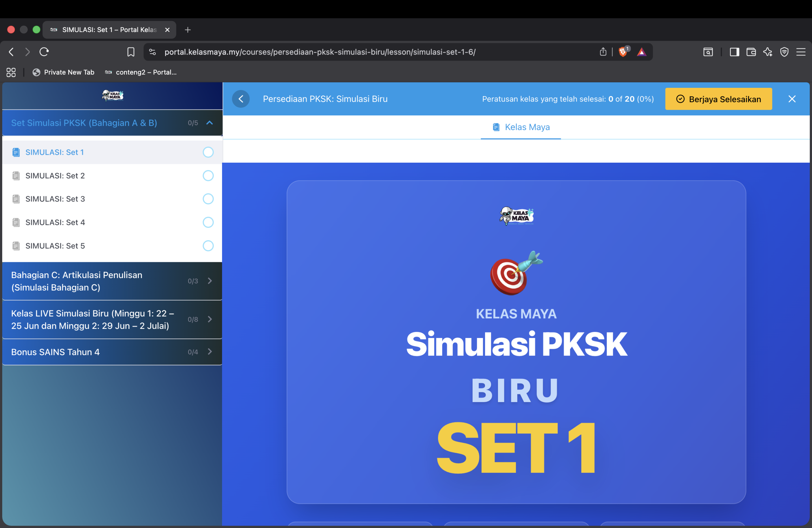Toggle completion circle for SIMULASI: Set 2
Viewport: 812px width, 528px height.
208,176
